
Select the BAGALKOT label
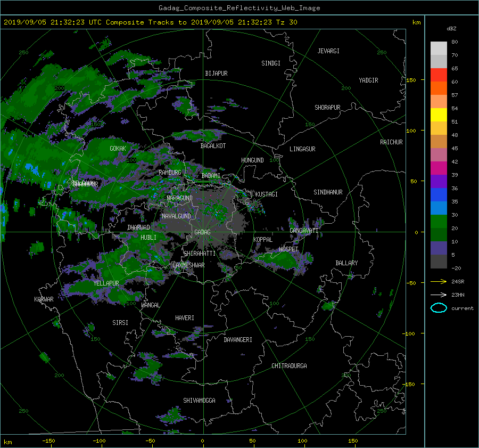coord(213,146)
